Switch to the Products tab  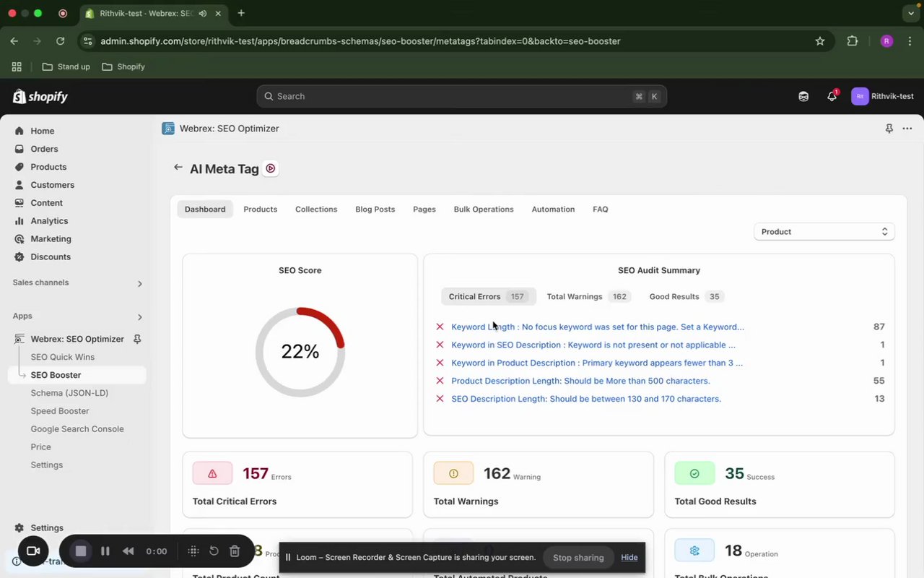[261, 210]
